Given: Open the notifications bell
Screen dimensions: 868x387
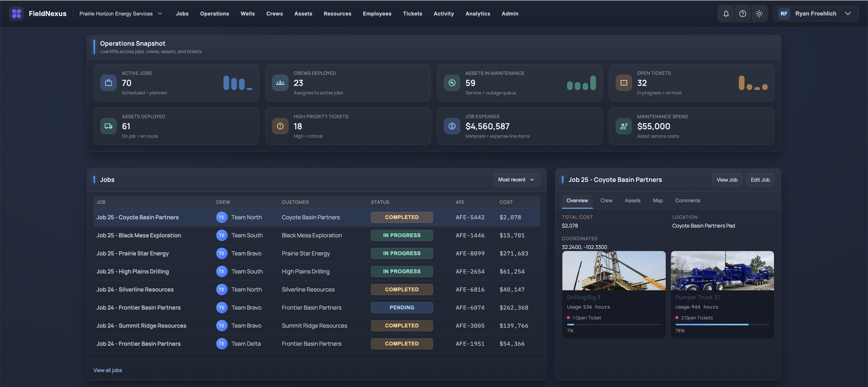Looking at the screenshot, I should coord(726,13).
